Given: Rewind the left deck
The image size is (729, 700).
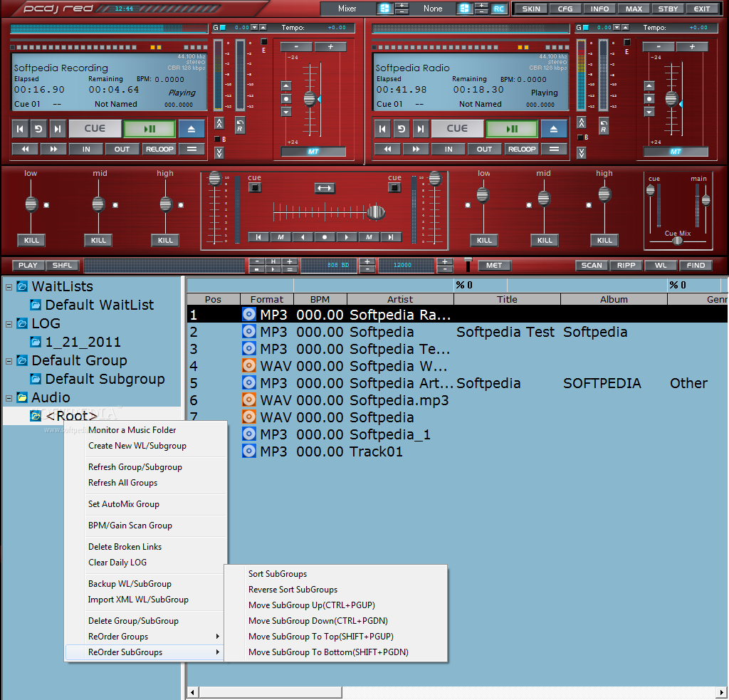Looking at the screenshot, I should point(25,149).
